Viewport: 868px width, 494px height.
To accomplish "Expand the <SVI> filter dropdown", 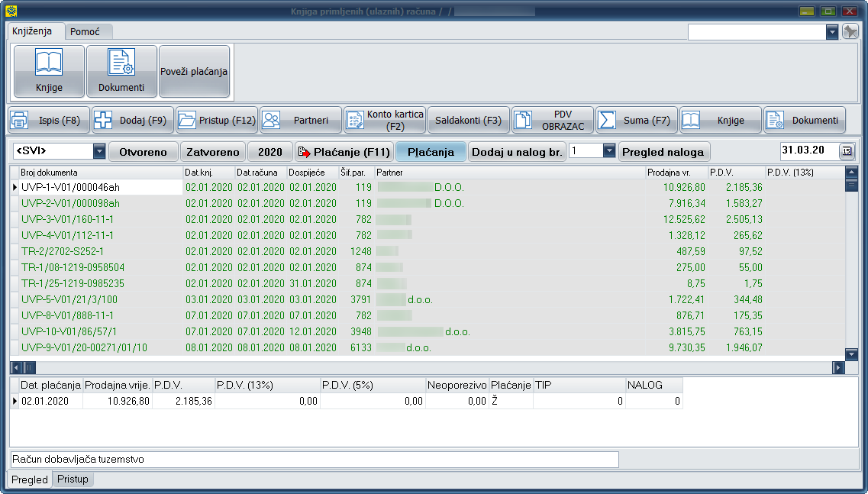I will click(x=99, y=151).
